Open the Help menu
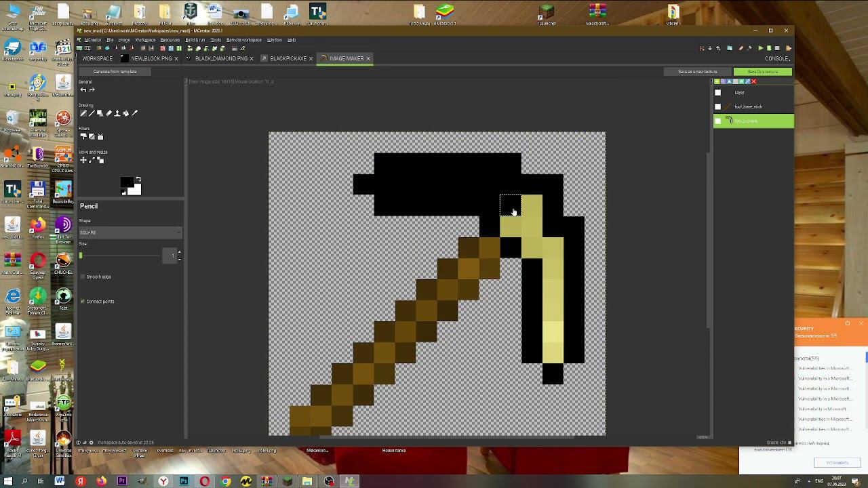This screenshot has width=868, height=488. click(291, 40)
